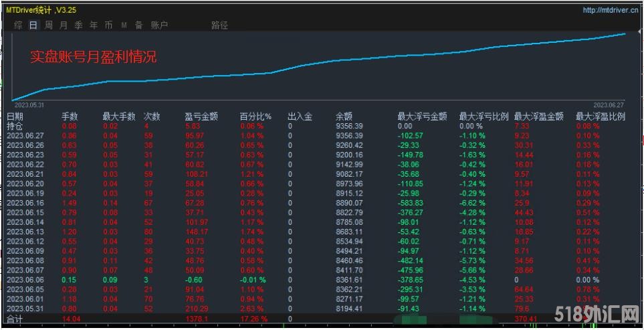Open the 币 currency tab

[108, 25]
